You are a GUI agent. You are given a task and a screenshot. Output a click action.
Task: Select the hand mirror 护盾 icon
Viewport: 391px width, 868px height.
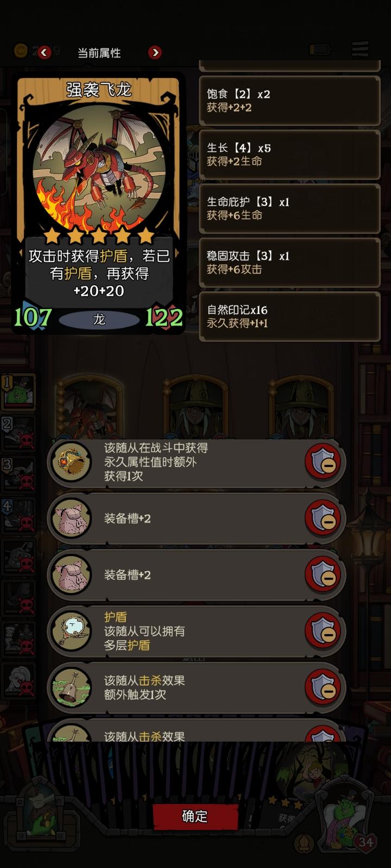72,631
